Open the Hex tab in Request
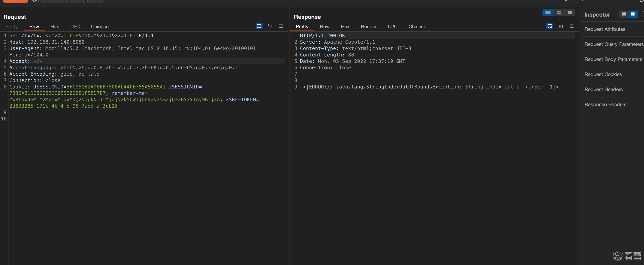 tap(54, 27)
